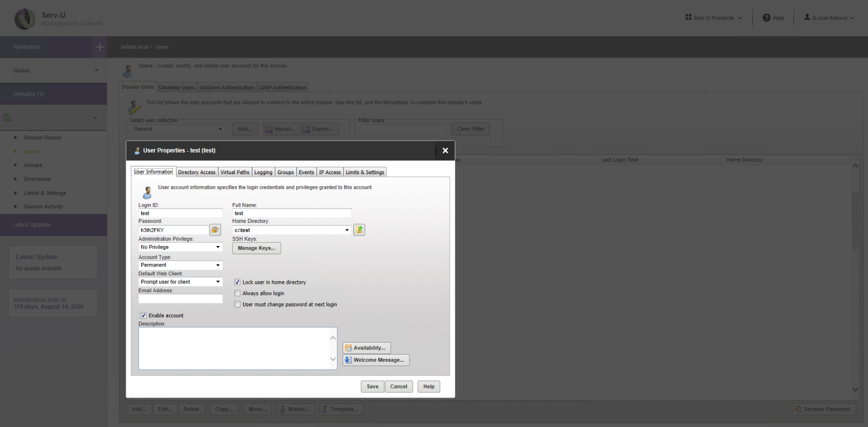868x427 pixels.
Task: Open the Limits & Settings tab
Action: 364,172
